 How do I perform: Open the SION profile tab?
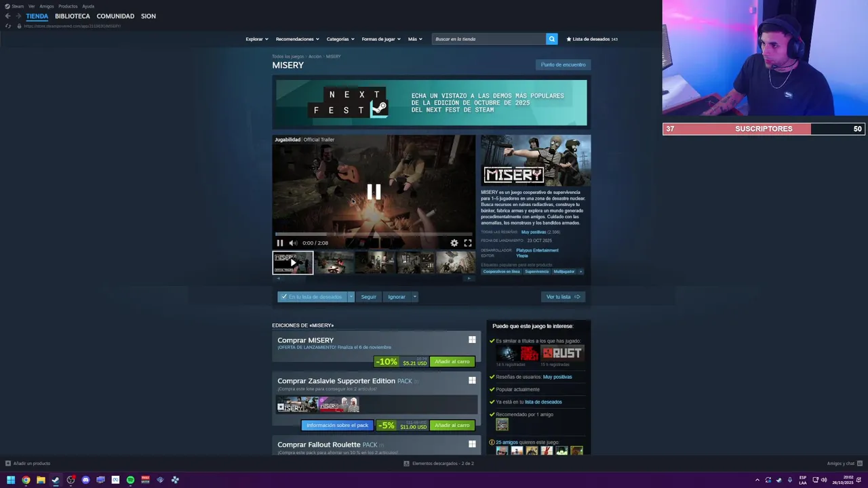click(149, 16)
